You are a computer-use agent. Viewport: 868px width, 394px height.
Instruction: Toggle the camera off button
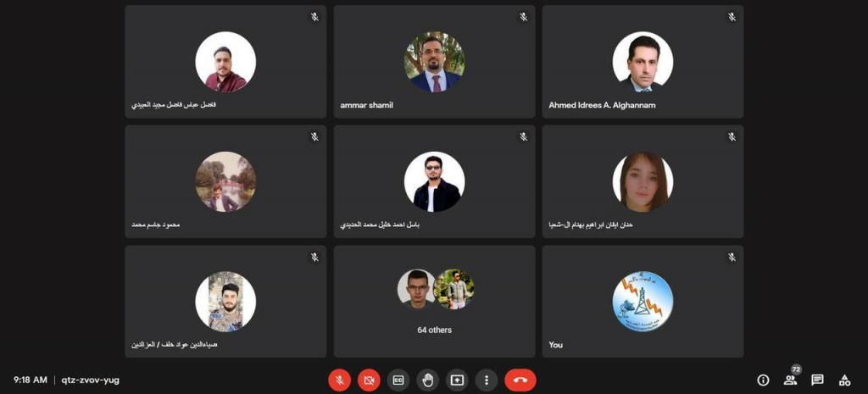[369, 380]
